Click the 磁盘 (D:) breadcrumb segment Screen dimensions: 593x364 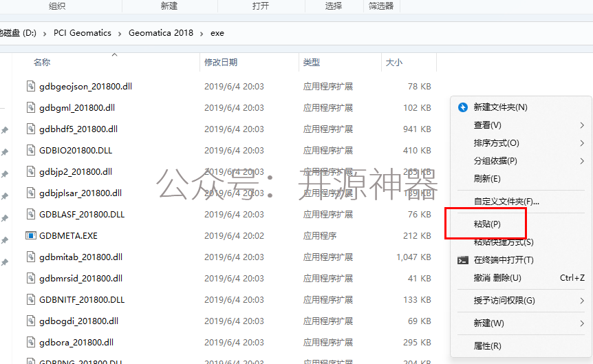(18, 33)
